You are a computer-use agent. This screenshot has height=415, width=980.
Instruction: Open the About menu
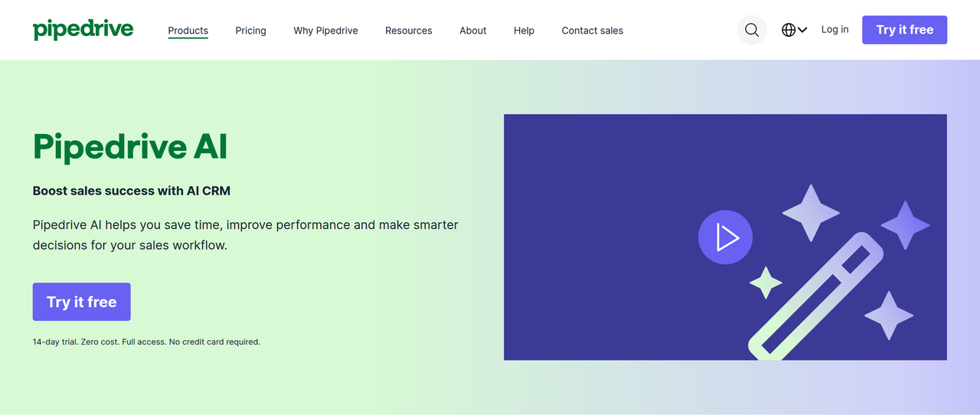click(473, 31)
